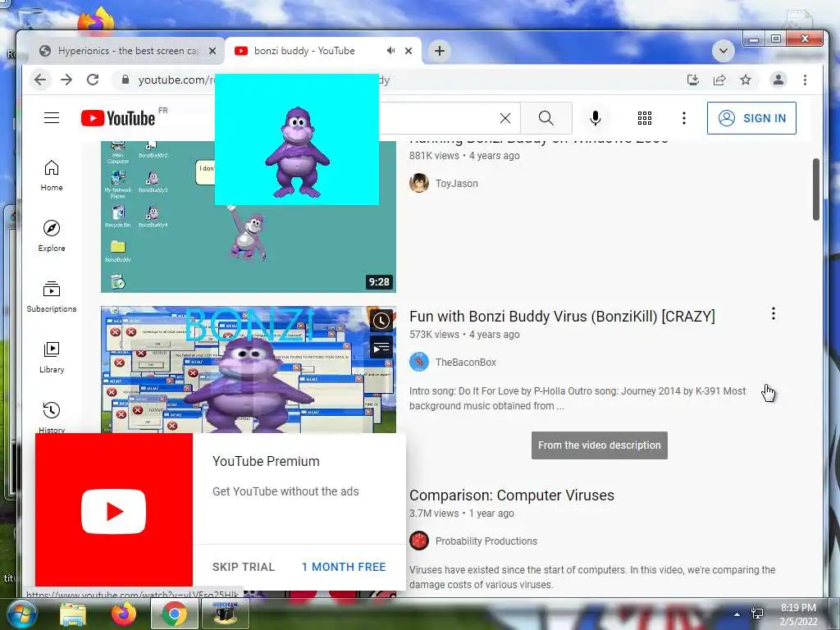This screenshot has width=840, height=630.
Task: Open Probability Productions channel name link
Action: pos(486,541)
